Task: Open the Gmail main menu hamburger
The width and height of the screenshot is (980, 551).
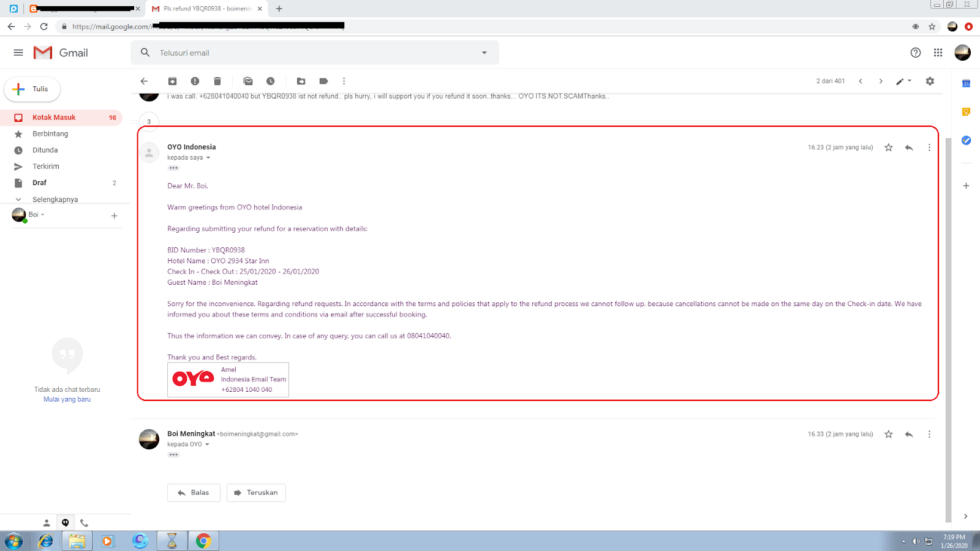Action: [18, 53]
